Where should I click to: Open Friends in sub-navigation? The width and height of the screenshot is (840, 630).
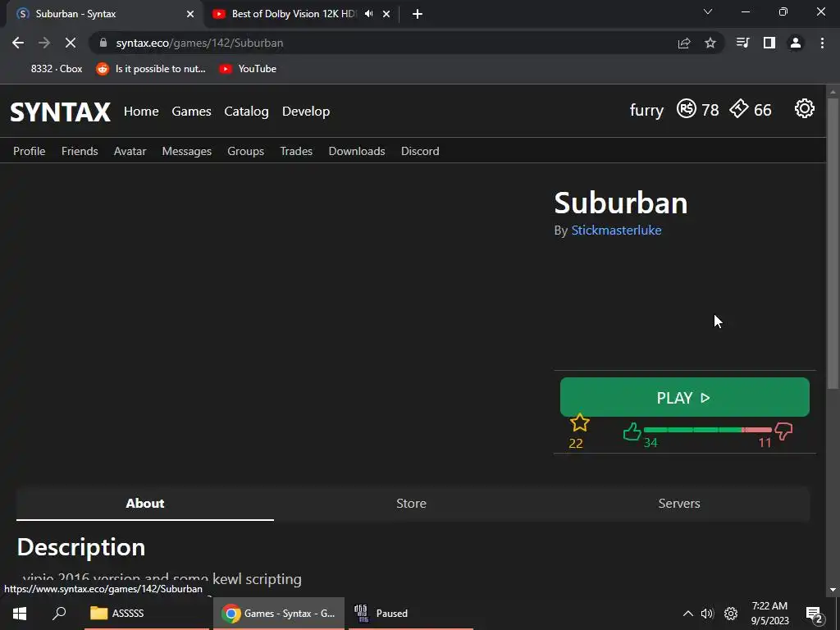point(80,151)
